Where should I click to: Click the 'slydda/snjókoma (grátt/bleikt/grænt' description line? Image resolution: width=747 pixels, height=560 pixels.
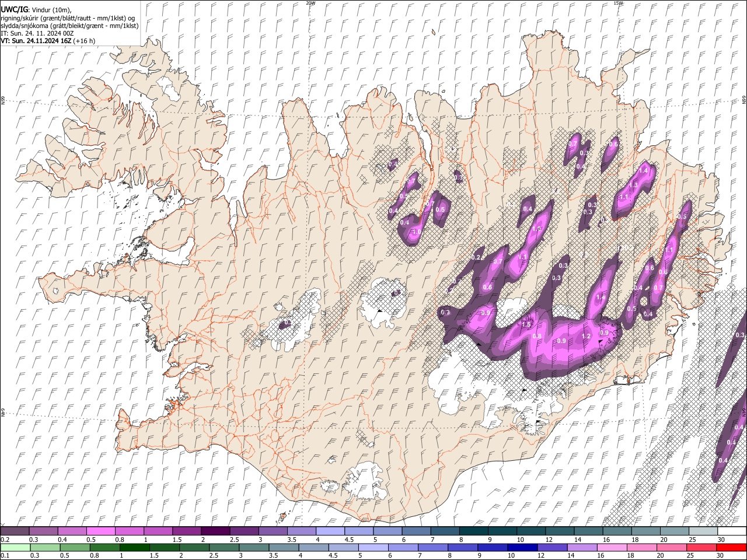click(x=69, y=26)
